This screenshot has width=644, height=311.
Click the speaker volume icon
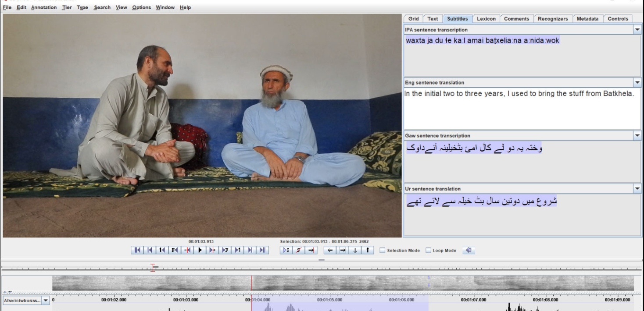click(469, 250)
